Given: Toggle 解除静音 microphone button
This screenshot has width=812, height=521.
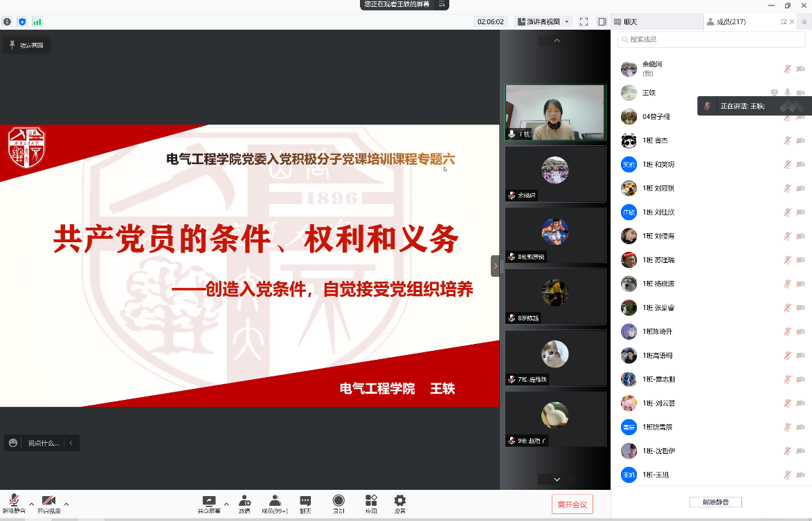Looking at the screenshot, I should [13, 503].
